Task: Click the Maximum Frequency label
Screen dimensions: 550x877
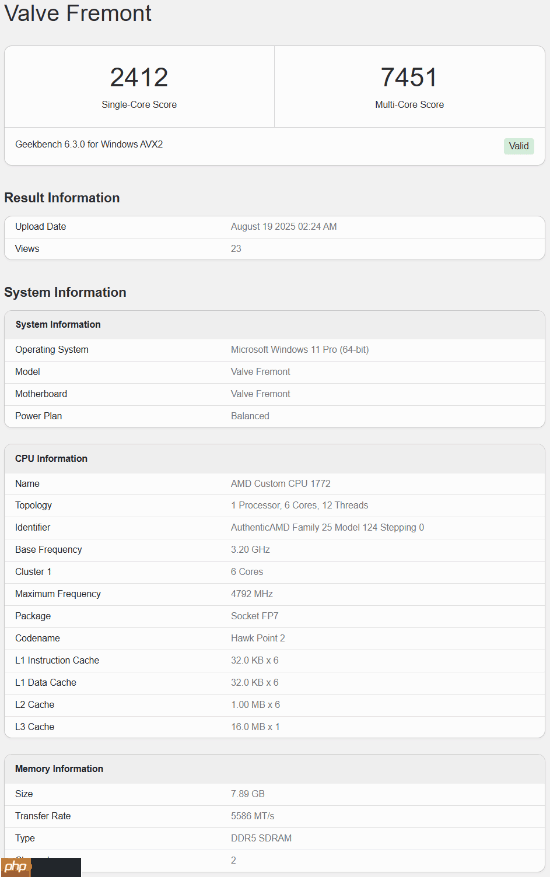Action: [58, 594]
